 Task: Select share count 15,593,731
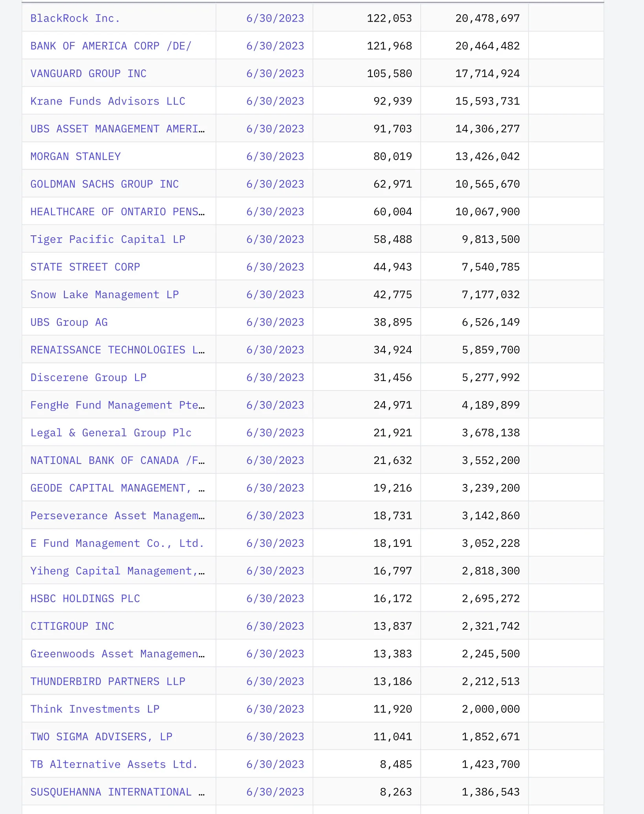pos(488,101)
